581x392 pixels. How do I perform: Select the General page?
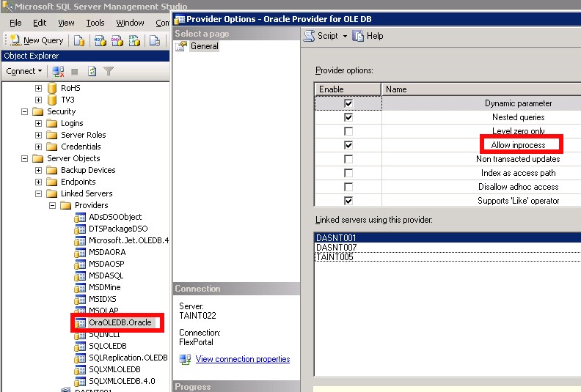[x=204, y=46]
